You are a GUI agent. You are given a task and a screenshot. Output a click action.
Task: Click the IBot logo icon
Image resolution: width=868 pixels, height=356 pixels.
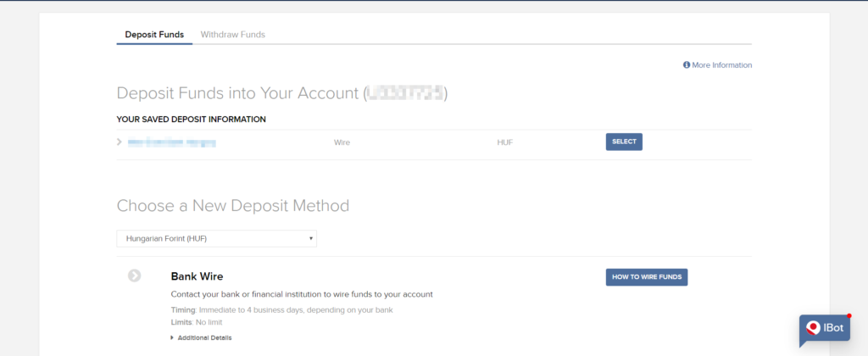tap(814, 329)
